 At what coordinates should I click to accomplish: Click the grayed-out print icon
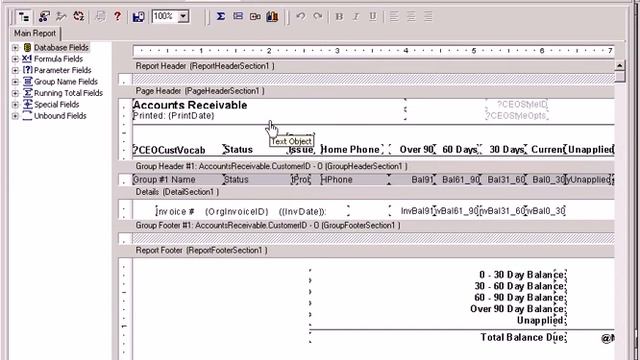(x=100, y=17)
